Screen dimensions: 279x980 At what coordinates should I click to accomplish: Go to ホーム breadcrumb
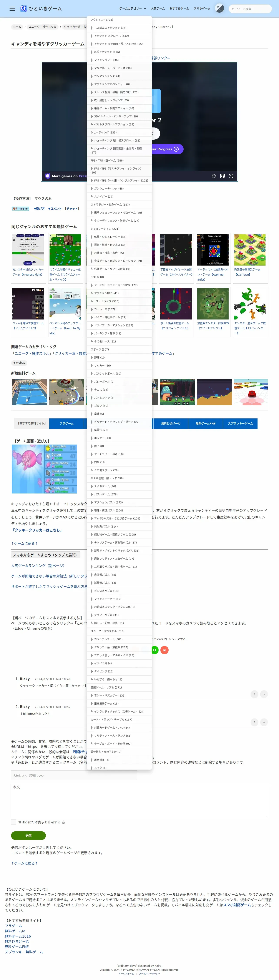tap(17, 27)
